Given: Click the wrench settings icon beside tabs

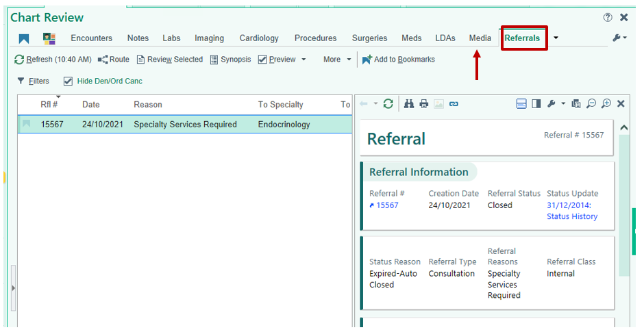Looking at the screenshot, I should tap(617, 38).
